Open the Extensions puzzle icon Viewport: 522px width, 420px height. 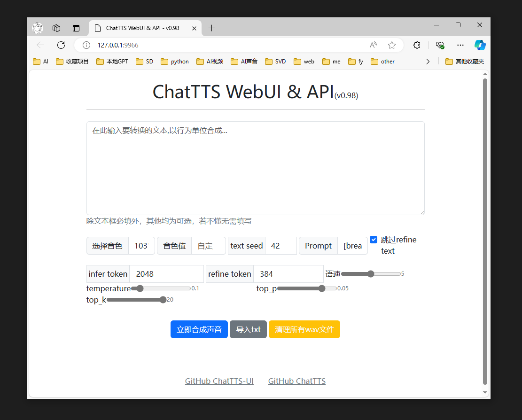tap(417, 45)
